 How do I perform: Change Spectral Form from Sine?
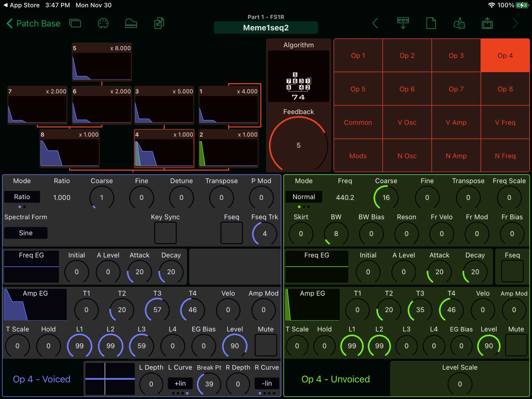coord(26,233)
